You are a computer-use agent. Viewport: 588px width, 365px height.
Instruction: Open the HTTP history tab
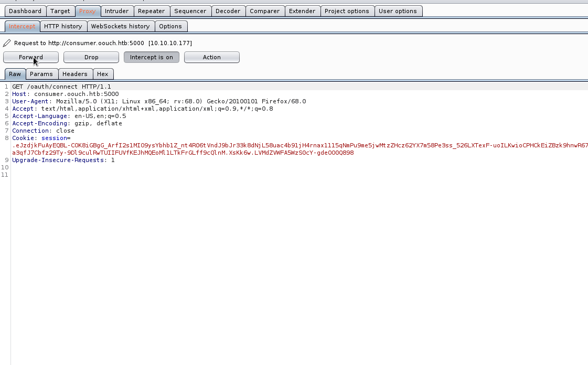pyautogui.click(x=63, y=26)
